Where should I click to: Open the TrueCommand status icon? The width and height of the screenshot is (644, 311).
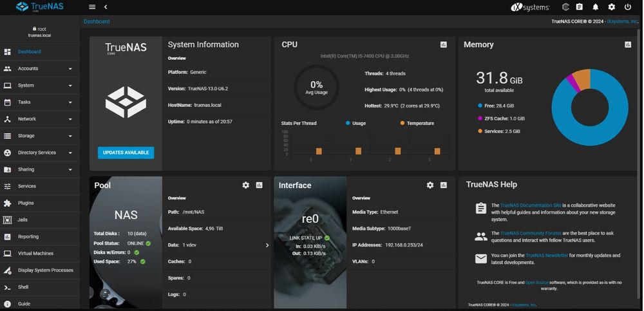pyautogui.click(x=565, y=7)
